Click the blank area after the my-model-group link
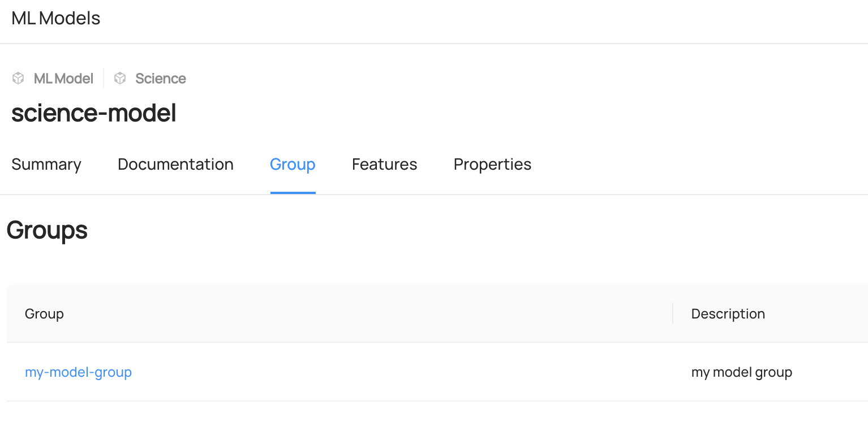This screenshot has height=422, width=868. [396, 372]
